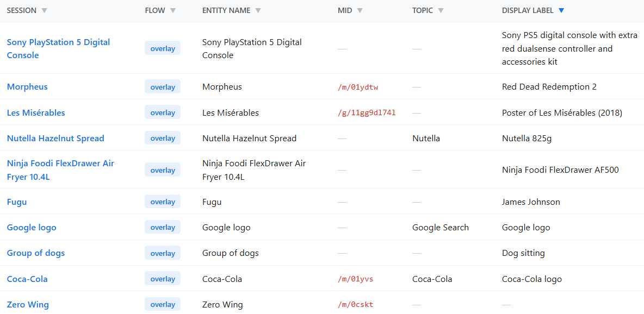Viewport: 644px width, 314px height.
Task: Open the Les Misérables session link
Action: coord(36,112)
